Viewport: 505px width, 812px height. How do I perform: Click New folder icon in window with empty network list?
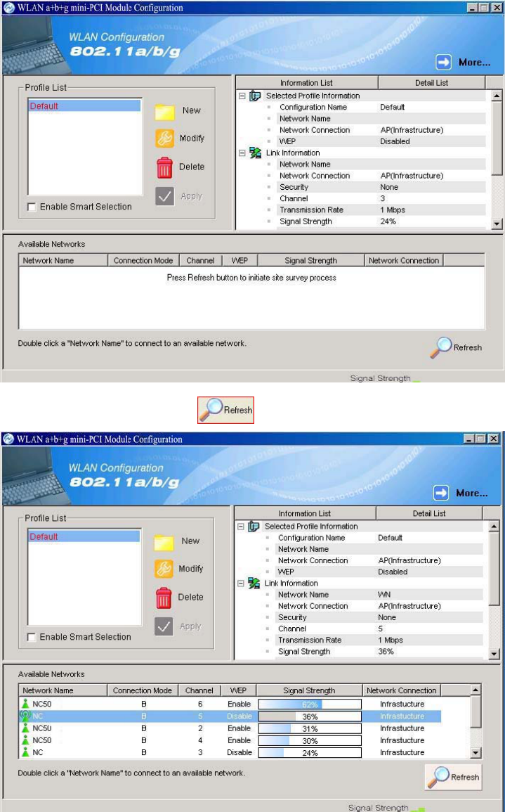point(165,111)
